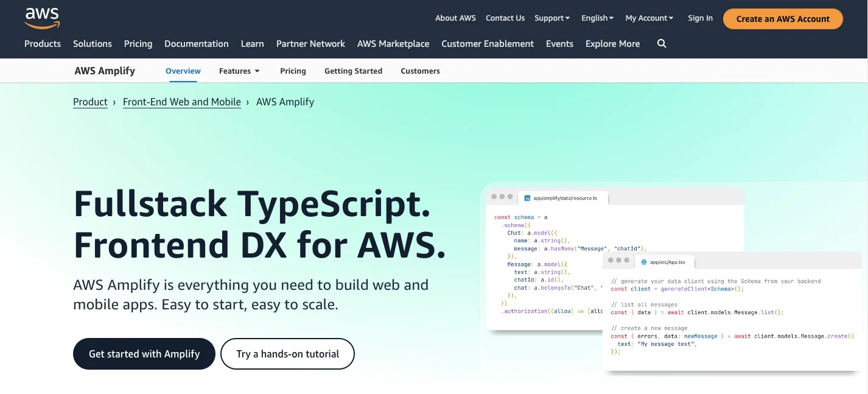868x394 pixels.
Task: Go to the Getting Started tab
Action: click(353, 71)
